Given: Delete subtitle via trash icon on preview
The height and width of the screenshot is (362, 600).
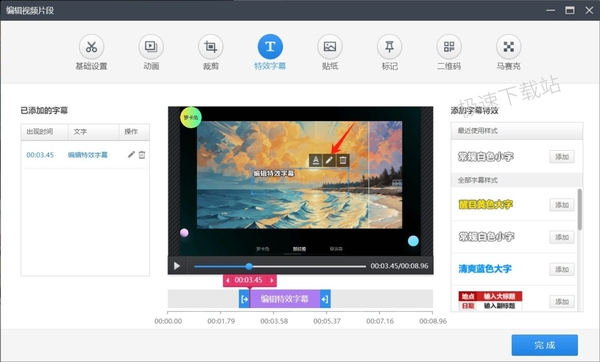Looking at the screenshot, I should (343, 160).
